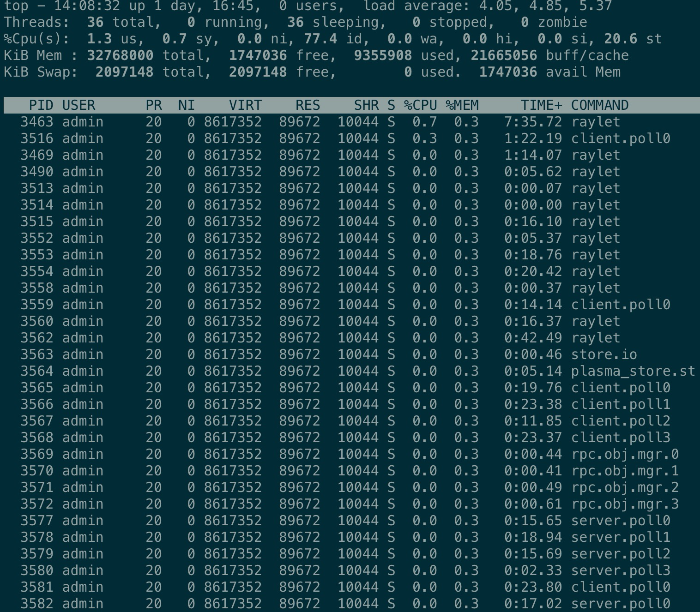Screen dimensions: 700x612
Task: Click the %MEM column header
Action: tap(462, 105)
